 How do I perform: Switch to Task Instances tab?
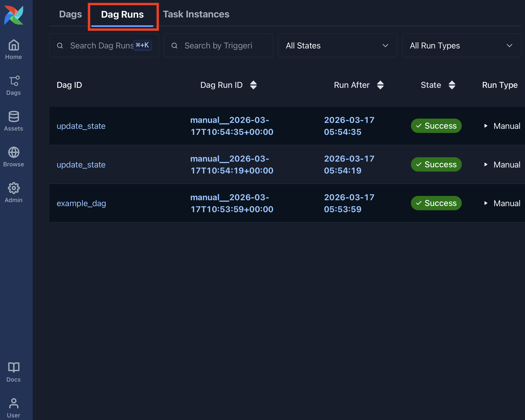[196, 14]
